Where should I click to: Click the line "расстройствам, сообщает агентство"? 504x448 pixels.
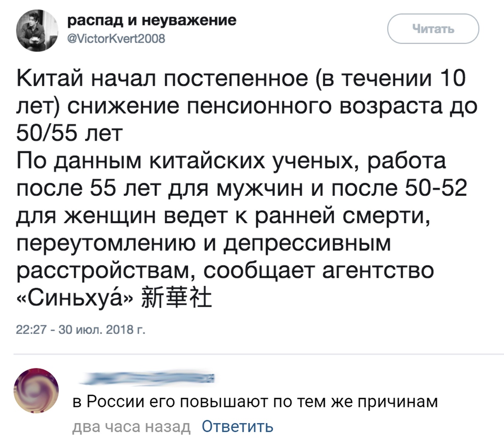(x=225, y=270)
